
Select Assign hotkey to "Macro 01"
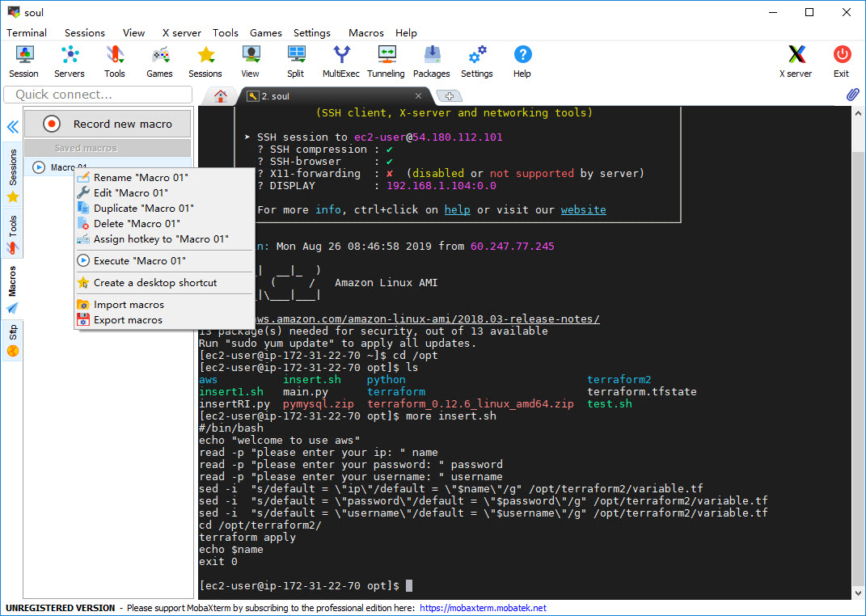click(161, 239)
